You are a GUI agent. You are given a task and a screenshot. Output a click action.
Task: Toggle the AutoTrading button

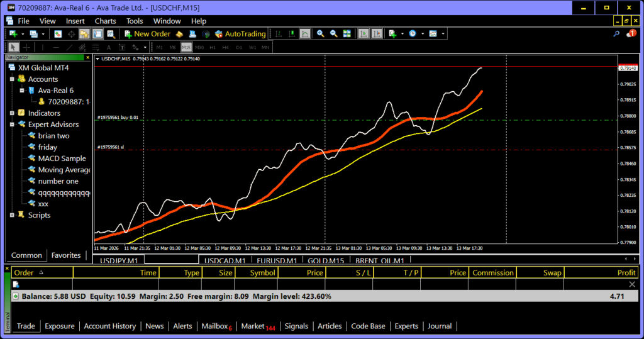[x=240, y=34]
